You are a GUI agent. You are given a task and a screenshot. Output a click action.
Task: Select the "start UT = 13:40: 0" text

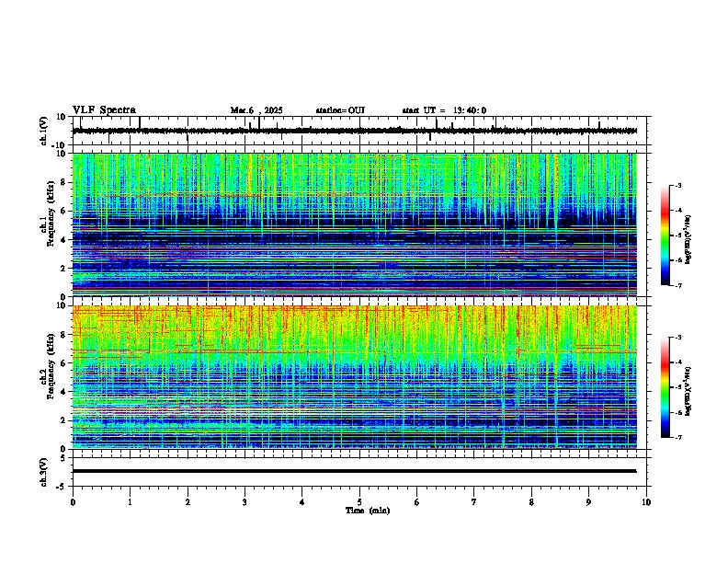pyautogui.click(x=444, y=110)
